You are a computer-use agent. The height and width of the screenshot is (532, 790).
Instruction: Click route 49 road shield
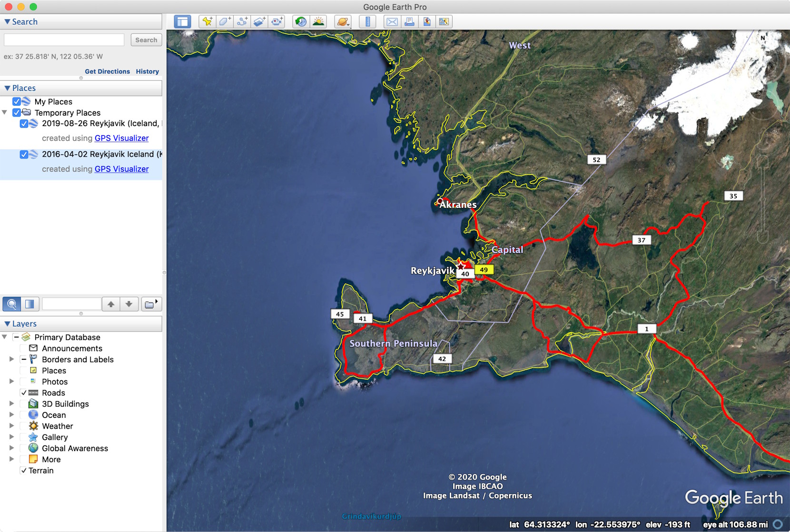484,270
